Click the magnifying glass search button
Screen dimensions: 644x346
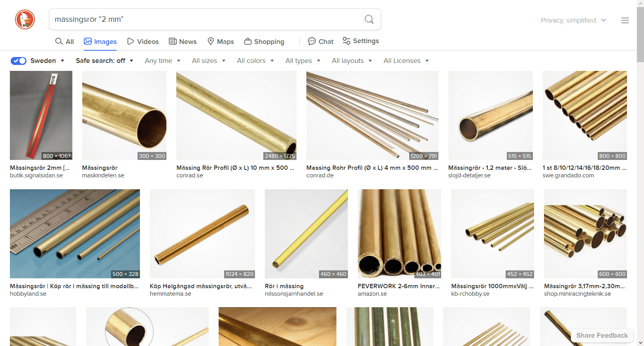[x=369, y=19]
